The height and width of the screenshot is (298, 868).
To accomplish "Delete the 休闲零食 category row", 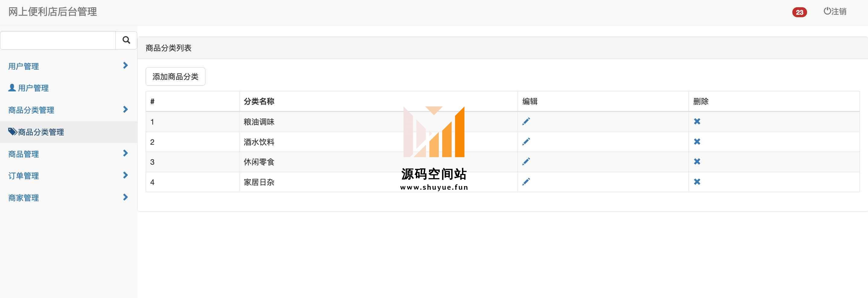I will 697,161.
